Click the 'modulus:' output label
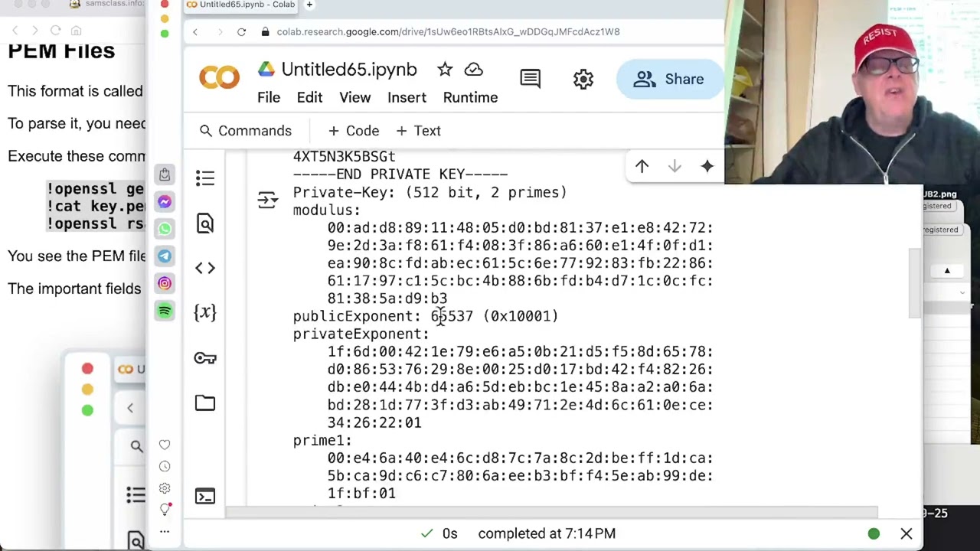This screenshot has width=980, height=551. point(326,210)
